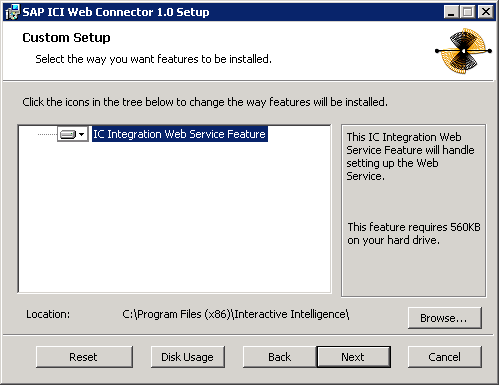Click the 'Location:' label
The height and width of the screenshot is (385, 499).
48,314
